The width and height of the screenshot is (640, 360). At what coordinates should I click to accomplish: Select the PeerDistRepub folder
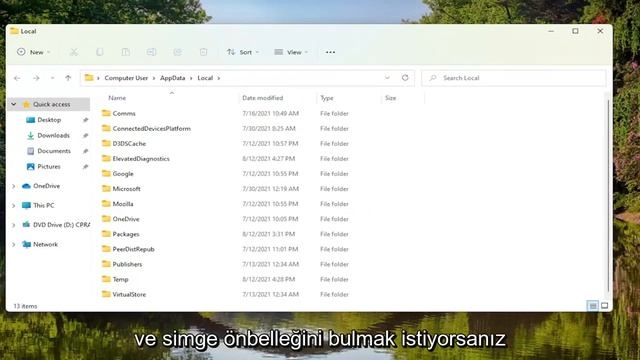[x=133, y=249]
